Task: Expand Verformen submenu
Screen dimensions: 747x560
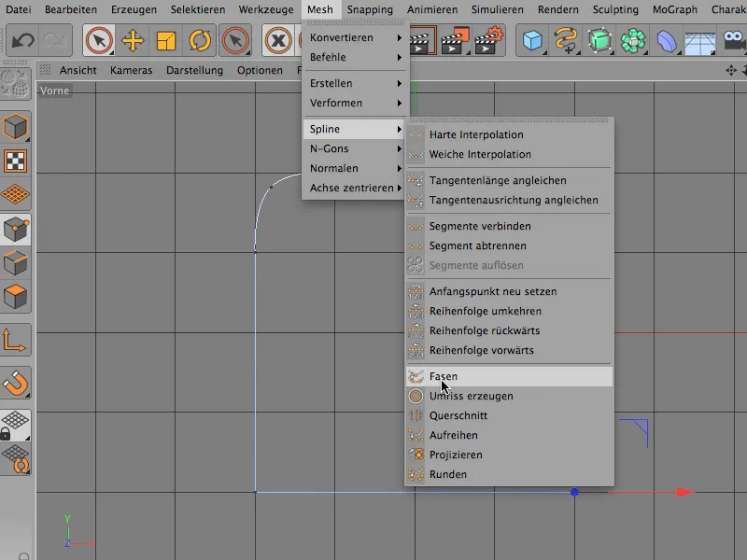Action: click(356, 103)
